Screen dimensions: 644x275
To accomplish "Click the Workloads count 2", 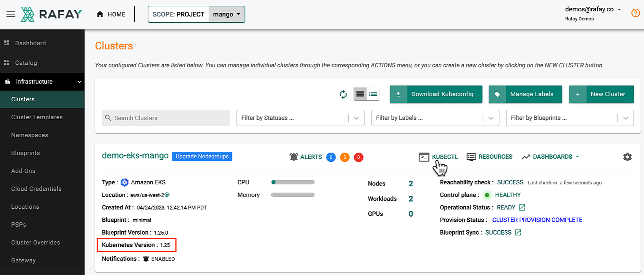I will [x=411, y=199].
